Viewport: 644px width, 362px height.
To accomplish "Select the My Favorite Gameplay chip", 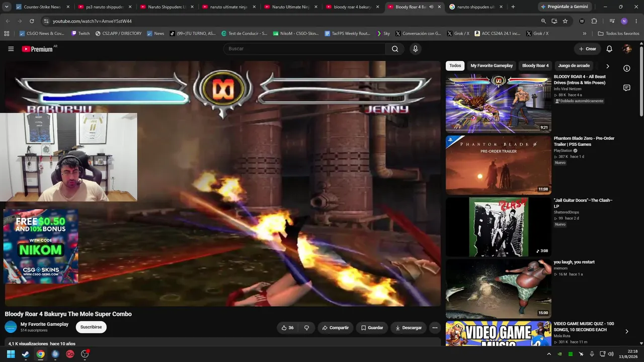I will (x=492, y=66).
